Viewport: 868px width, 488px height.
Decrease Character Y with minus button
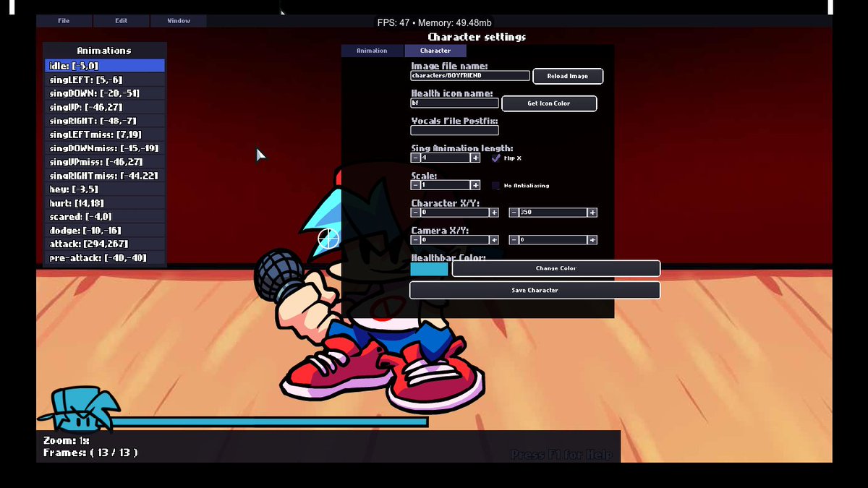tap(514, 213)
